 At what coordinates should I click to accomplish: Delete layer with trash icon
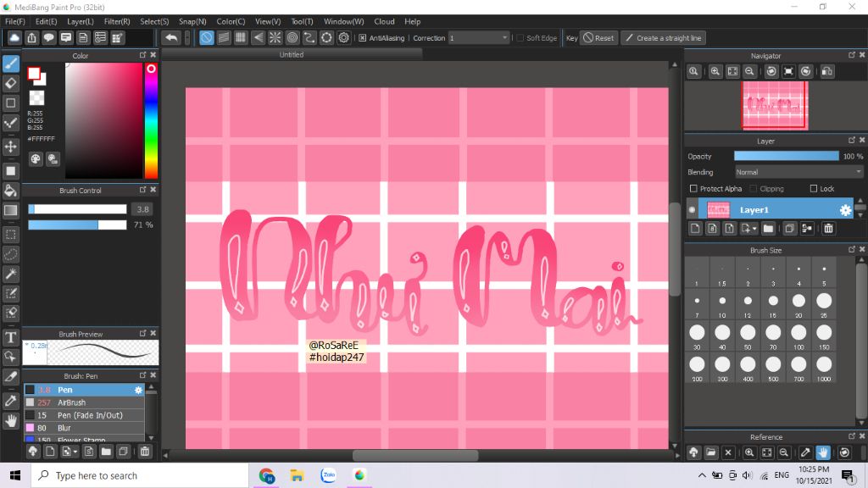tap(828, 229)
